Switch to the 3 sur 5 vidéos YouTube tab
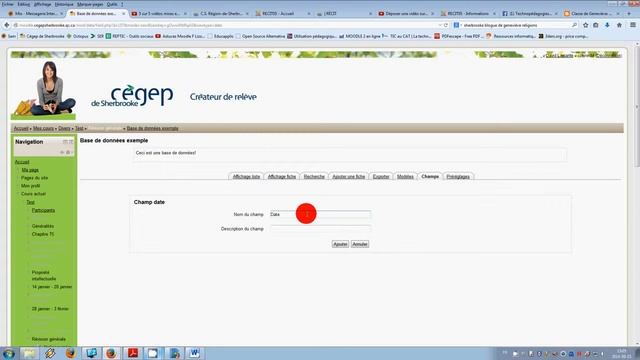This screenshot has width=640, height=360. pyautogui.click(x=159, y=13)
